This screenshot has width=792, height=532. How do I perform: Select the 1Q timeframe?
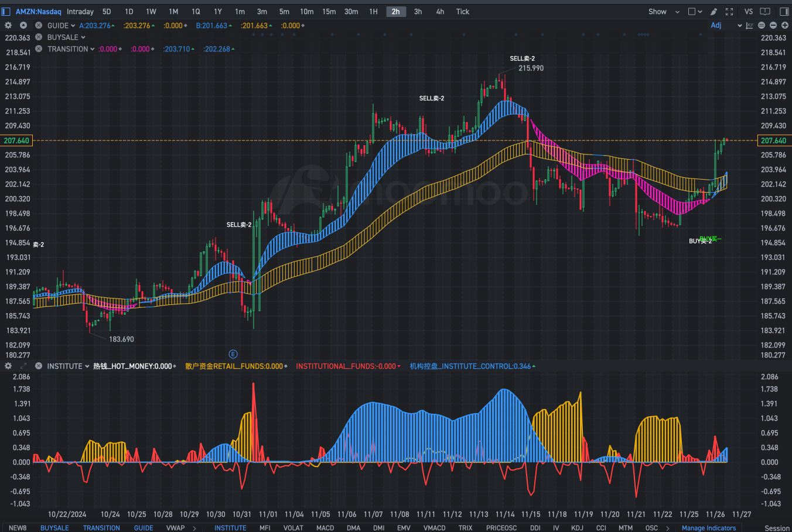tap(196, 11)
